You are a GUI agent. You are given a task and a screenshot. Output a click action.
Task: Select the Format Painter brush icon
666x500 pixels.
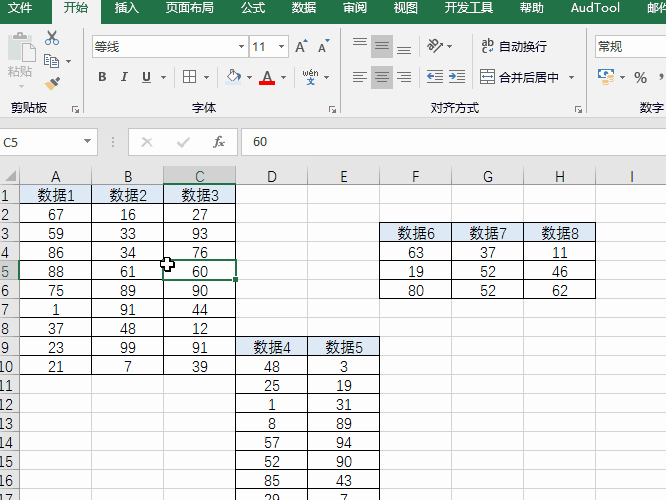(52, 84)
